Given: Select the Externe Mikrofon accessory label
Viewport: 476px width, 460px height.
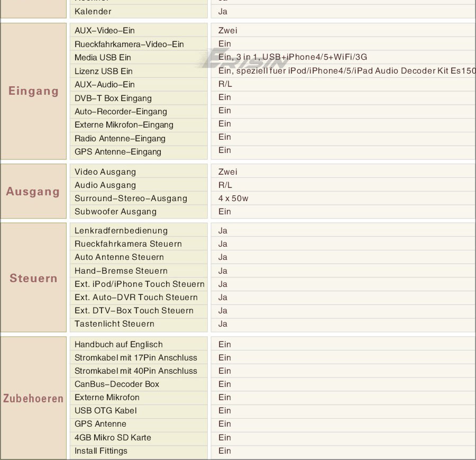Looking at the screenshot, I should point(107,398).
